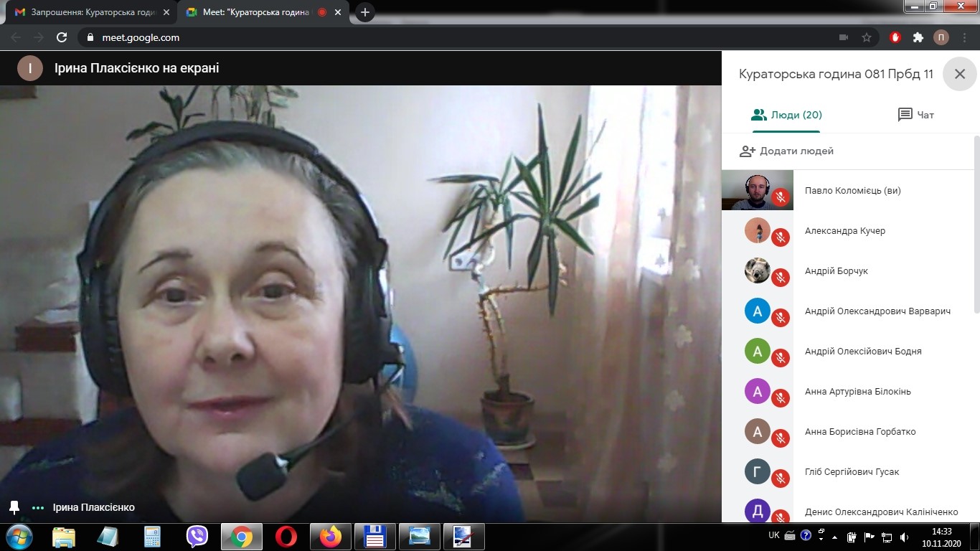The image size is (980, 551).
Task: Open a new browser tab
Action: (x=365, y=12)
